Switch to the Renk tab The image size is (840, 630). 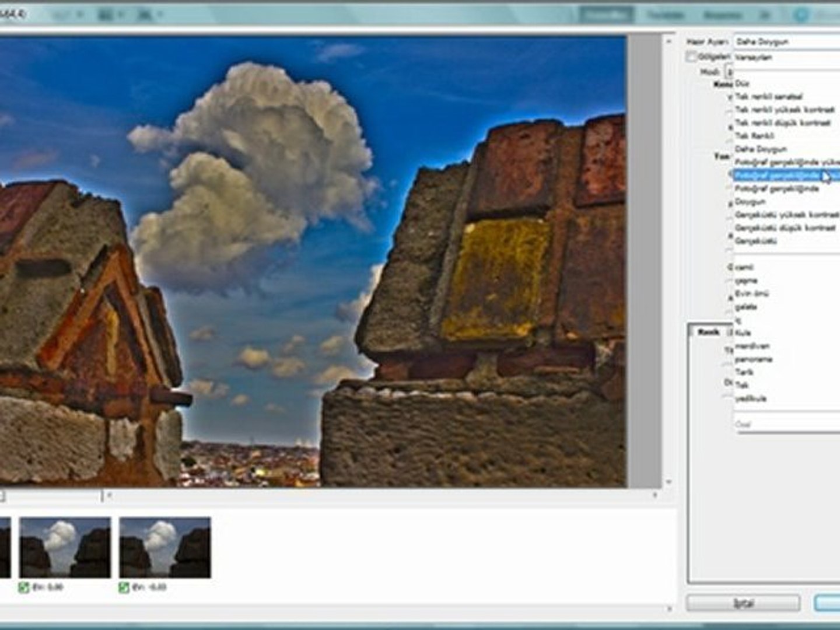pos(709,332)
